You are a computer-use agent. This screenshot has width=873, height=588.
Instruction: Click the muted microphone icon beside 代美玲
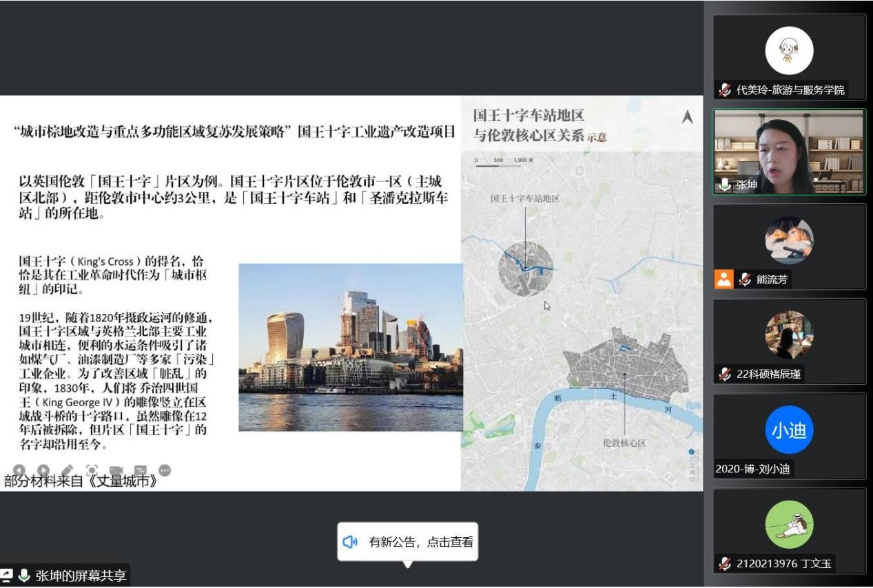click(725, 90)
